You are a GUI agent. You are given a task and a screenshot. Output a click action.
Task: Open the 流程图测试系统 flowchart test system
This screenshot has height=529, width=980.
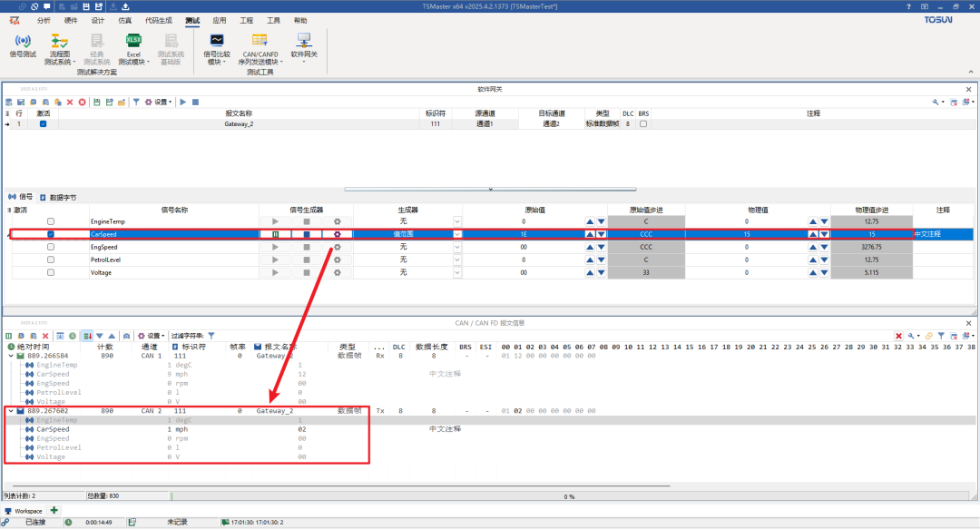59,49
